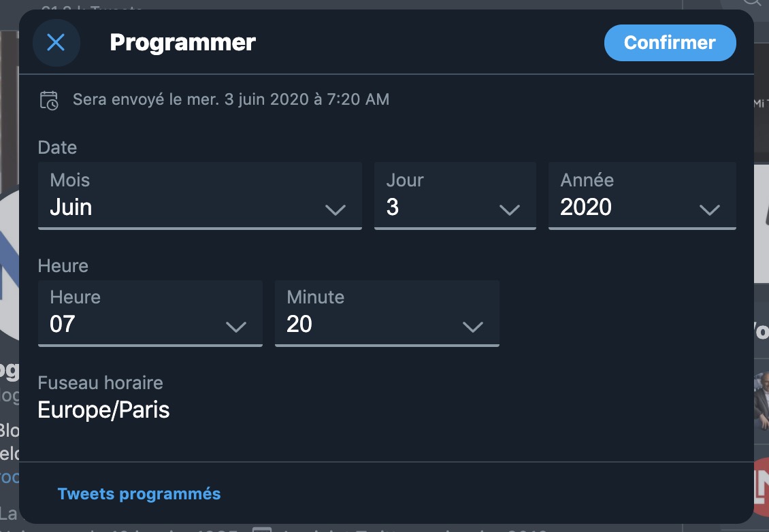The width and height of the screenshot is (769, 532).
Task: Close the Programmer dialog with the X
Action: [56, 43]
